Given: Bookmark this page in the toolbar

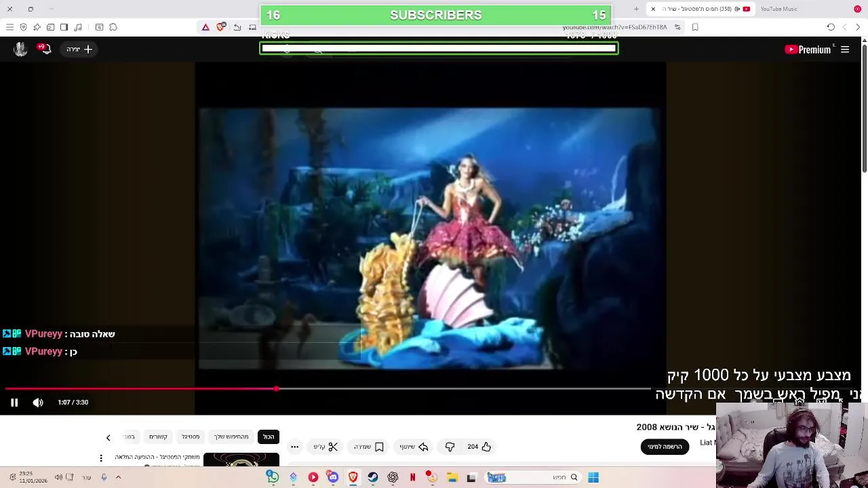Looking at the screenshot, I should pyautogui.click(x=695, y=27).
